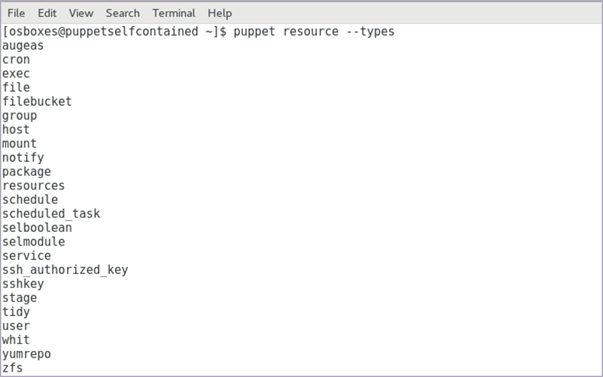Viewport: 603px width, 377px height.
Task: Click the 'package' output line
Action: 27,172
